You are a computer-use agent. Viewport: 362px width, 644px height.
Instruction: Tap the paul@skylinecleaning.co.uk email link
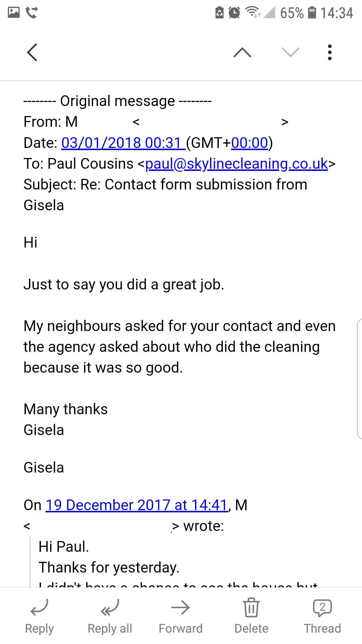click(236, 164)
